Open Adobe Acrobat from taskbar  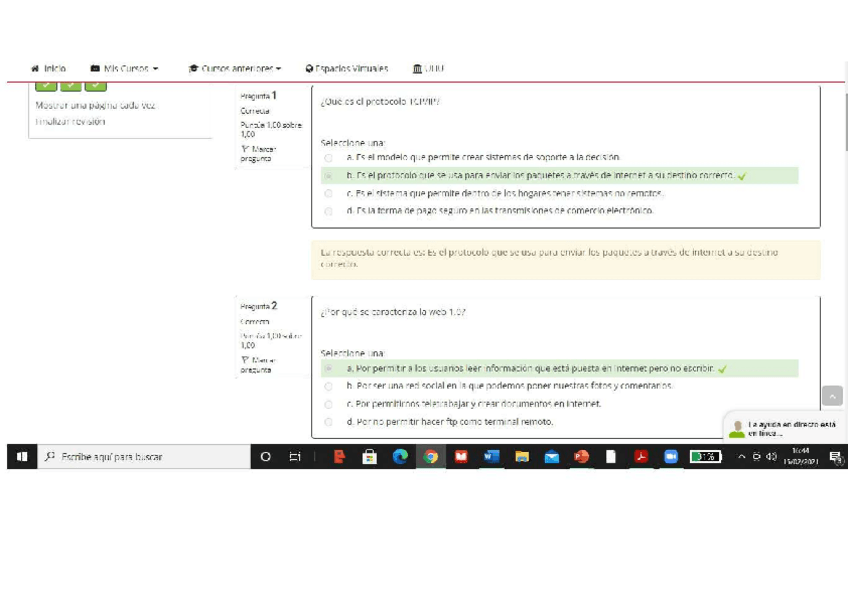click(x=641, y=457)
